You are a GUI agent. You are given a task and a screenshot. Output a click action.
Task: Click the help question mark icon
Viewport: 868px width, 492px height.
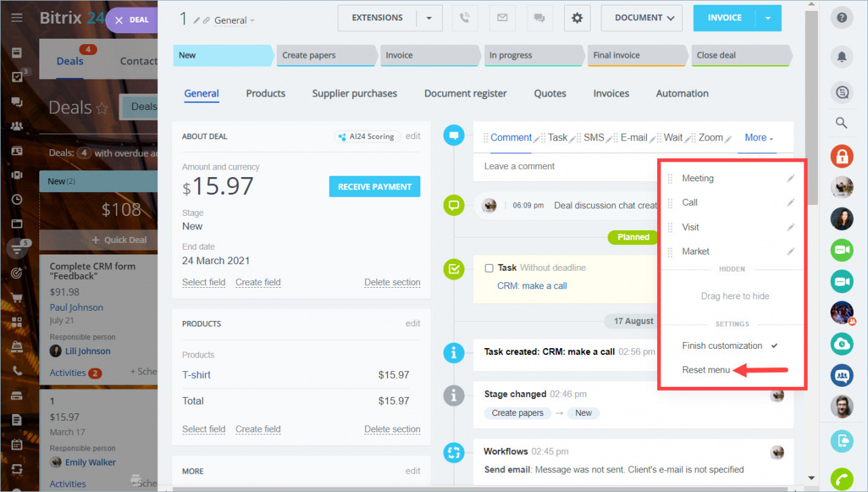(842, 18)
